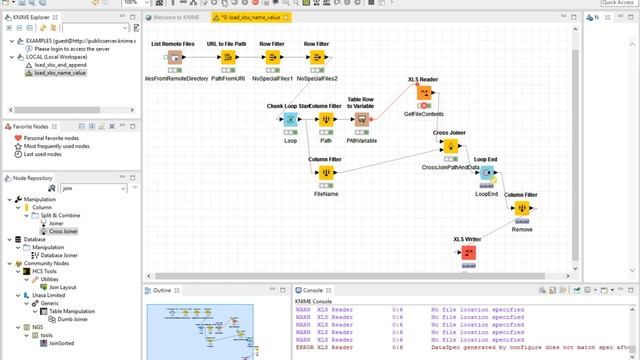Viewport: 640px width, 360px height.
Task: Open the zoom percentage dropdown
Action: (x=147, y=2)
